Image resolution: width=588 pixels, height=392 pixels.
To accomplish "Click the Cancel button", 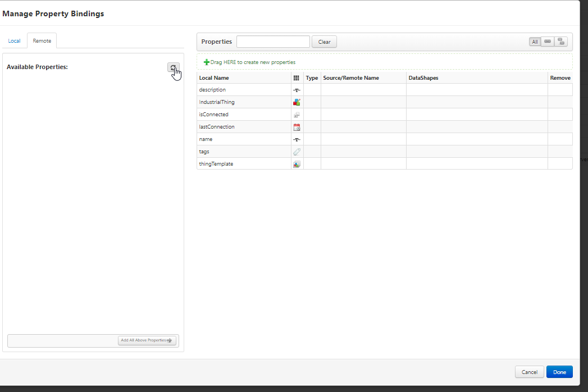I will [529, 372].
